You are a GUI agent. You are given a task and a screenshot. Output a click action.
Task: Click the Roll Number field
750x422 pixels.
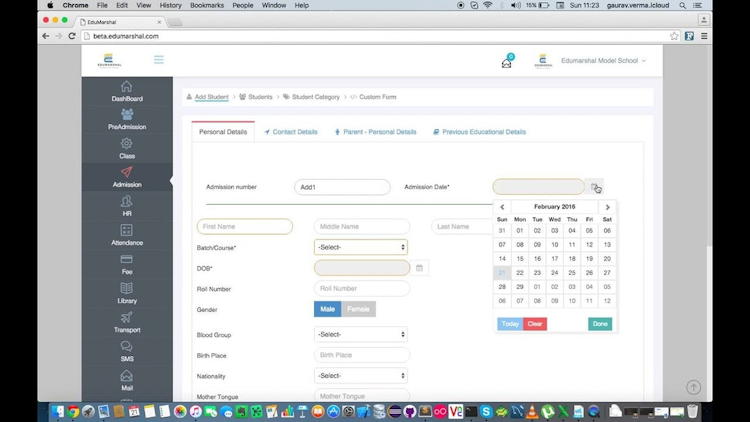click(x=362, y=289)
